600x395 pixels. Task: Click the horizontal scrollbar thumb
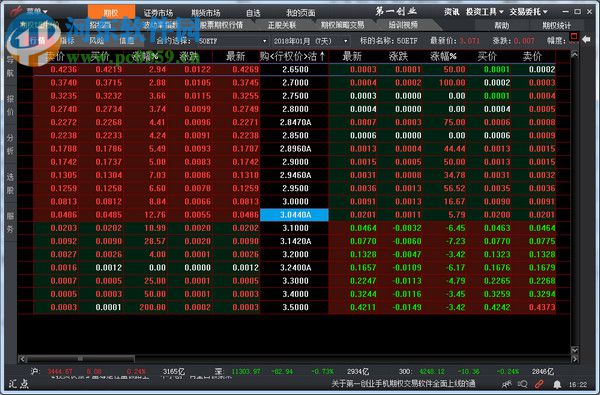tap(80, 359)
